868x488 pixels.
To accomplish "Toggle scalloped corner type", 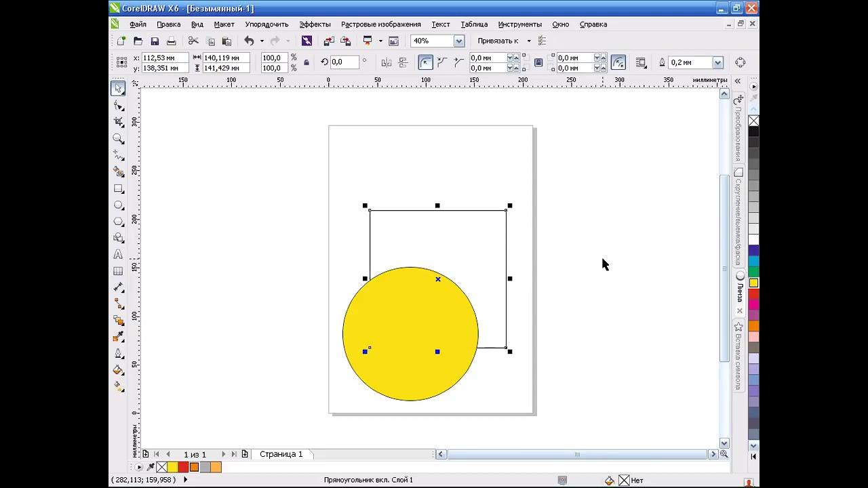I will [442, 62].
